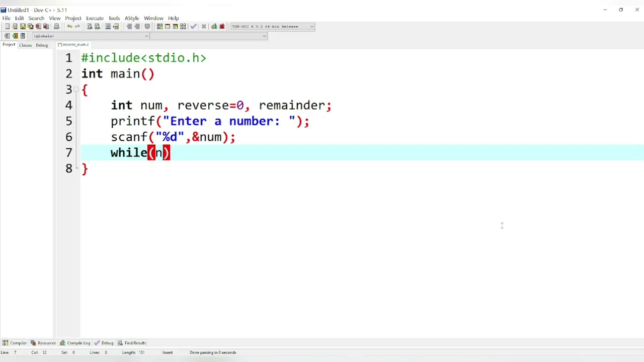This screenshot has width=644, height=362.
Task: Open the Search menu
Action: [x=36, y=18]
